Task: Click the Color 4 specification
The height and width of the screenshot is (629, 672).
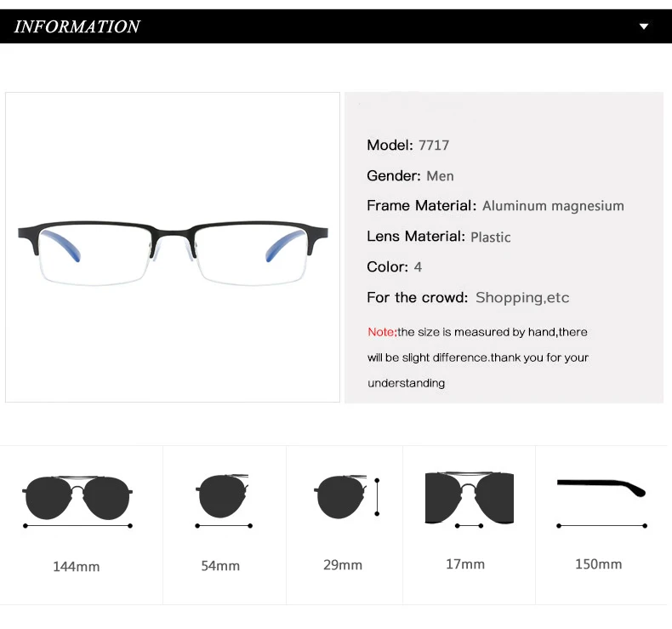Action: (395, 267)
